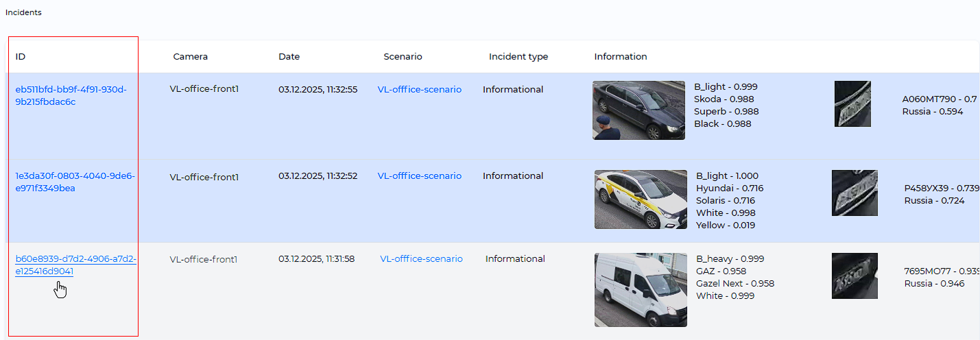Open the license plate image for A060MT790
The width and height of the screenshot is (980, 340).
point(852,104)
